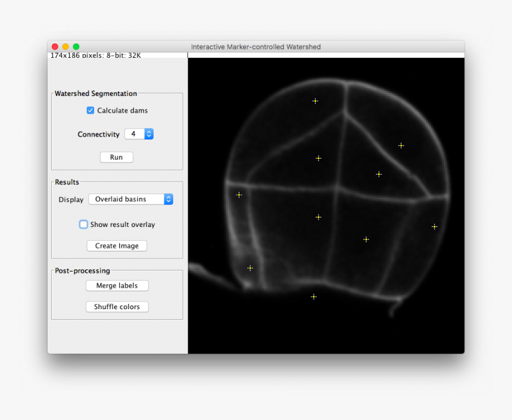Viewport: 512px width, 420px height.
Task: Open the Connectivity dropdown
Action: pyautogui.click(x=139, y=134)
